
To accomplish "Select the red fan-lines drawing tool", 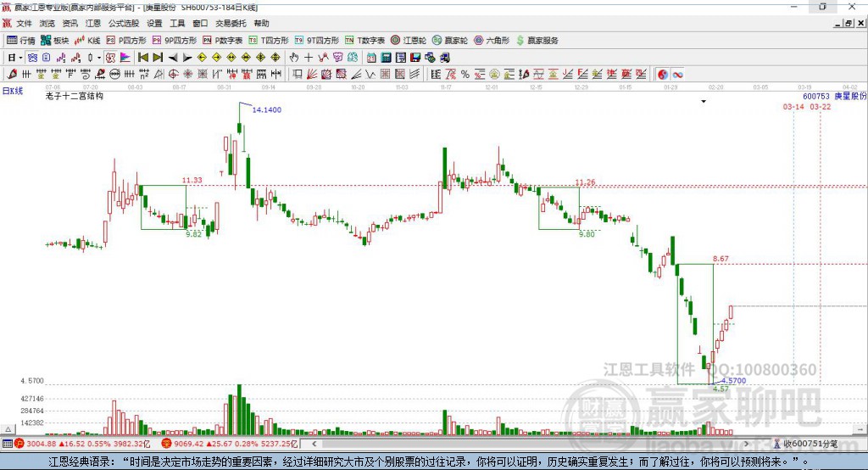I will 312,75.
